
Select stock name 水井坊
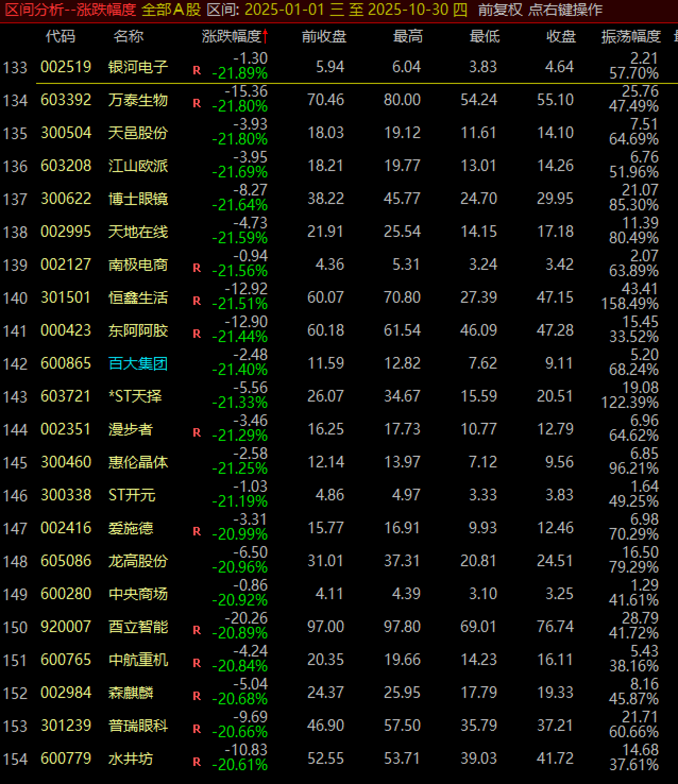tap(131, 759)
